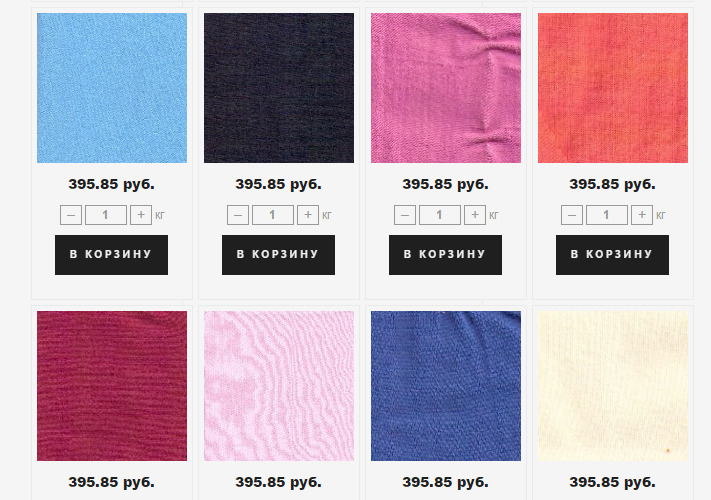The image size is (711, 500).
Task: Click plus button under the pink fabric
Action: pyautogui.click(x=475, y=215)
